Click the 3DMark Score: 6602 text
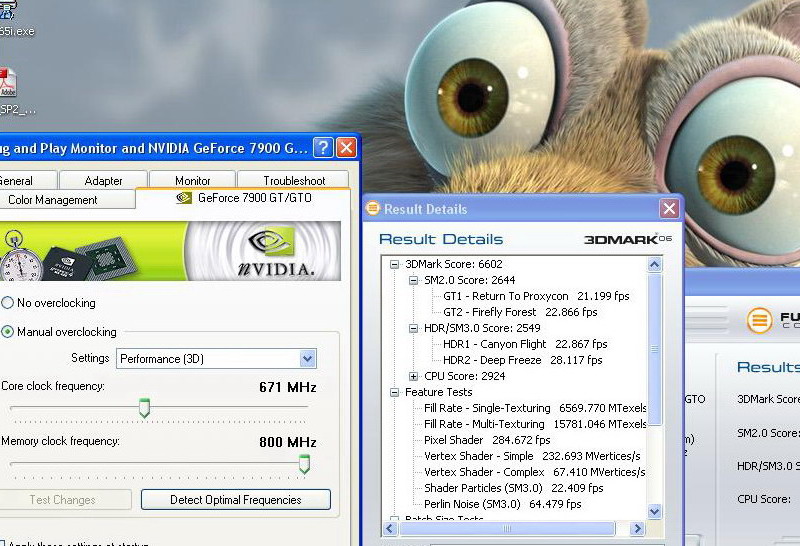 (454, 264)
